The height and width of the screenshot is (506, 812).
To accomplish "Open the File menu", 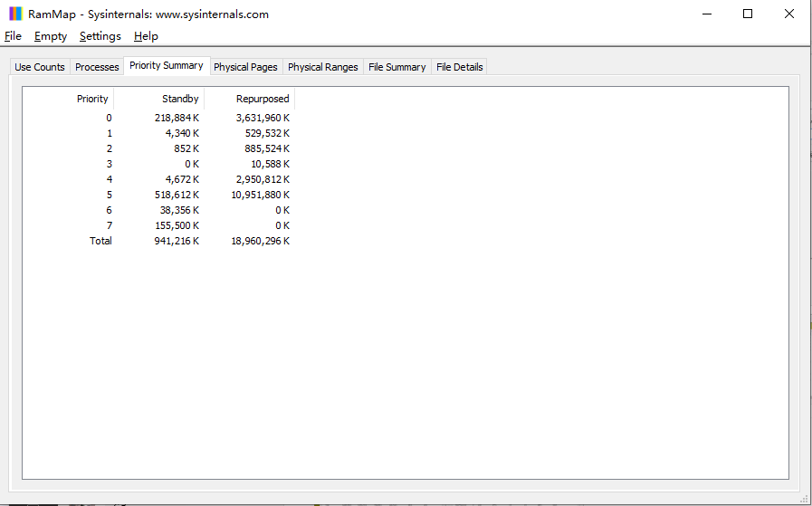I will click(x=13, y=36).
